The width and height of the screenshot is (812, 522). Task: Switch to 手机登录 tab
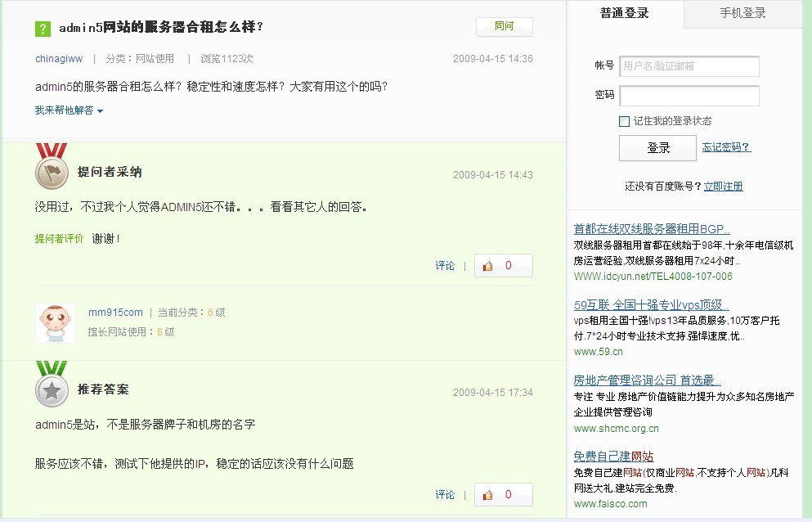pyautogui.click(x=742, y=13)
